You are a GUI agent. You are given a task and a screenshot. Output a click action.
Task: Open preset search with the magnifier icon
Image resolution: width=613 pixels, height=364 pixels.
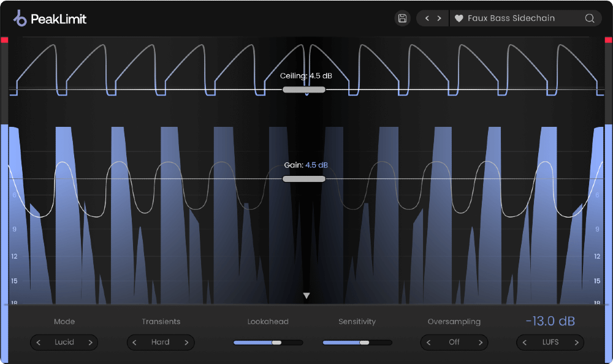[x=589, y=18]
